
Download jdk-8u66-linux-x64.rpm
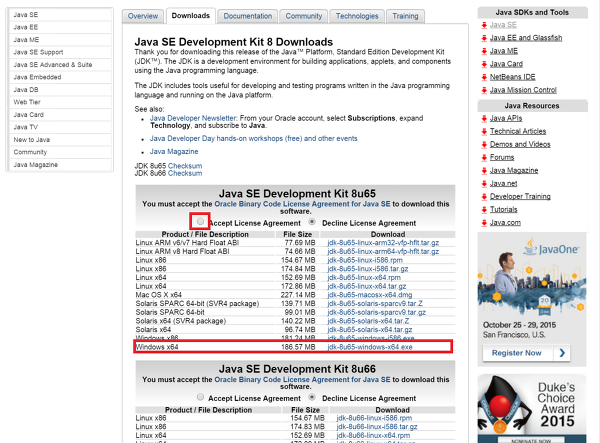click(x=373, y=435)
